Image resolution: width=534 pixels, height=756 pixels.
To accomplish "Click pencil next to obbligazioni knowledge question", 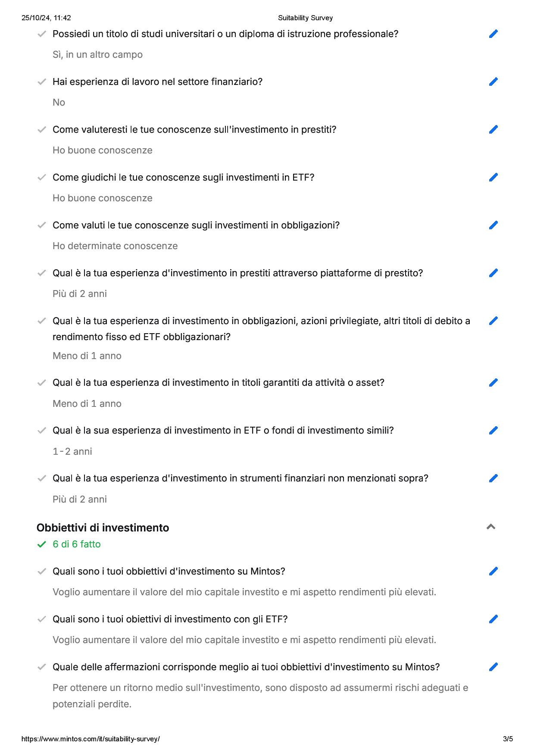I will [493, 225].
